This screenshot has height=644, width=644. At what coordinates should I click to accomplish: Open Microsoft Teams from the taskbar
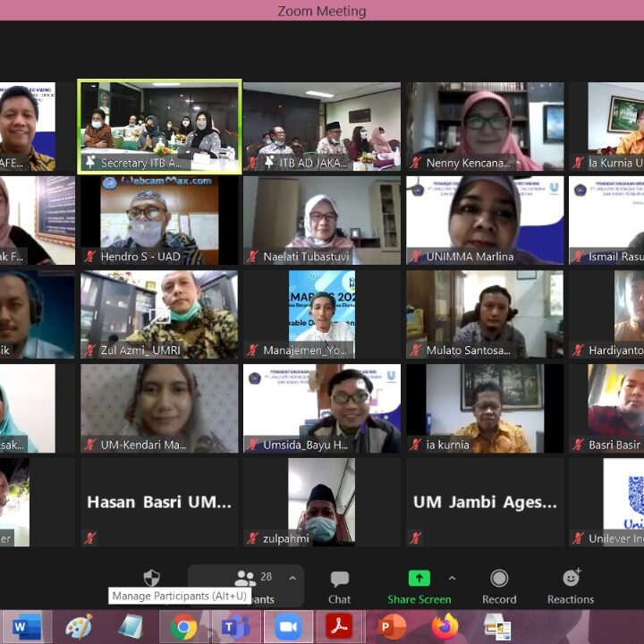tap(235, 627)
